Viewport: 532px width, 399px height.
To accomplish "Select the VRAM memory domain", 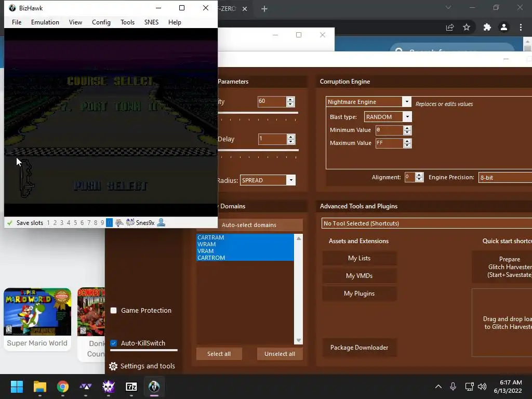I will point(245,251).
